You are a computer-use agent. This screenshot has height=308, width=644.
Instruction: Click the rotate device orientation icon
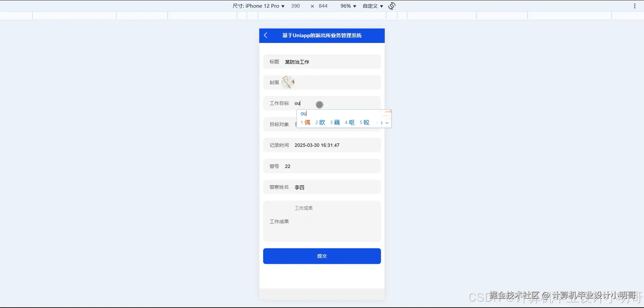click(391, 6)
